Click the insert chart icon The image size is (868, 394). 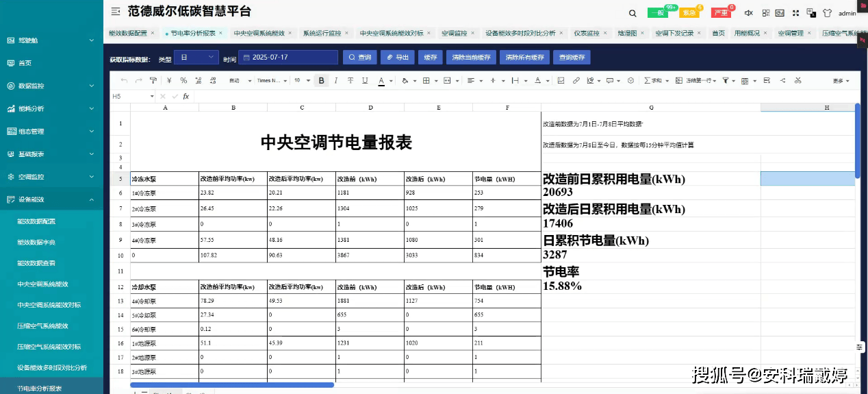(x=591, y=81)
